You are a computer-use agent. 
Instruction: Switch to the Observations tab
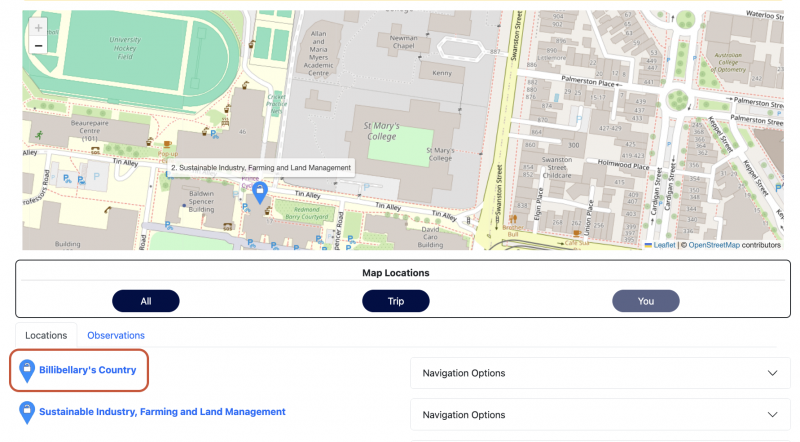116,335
